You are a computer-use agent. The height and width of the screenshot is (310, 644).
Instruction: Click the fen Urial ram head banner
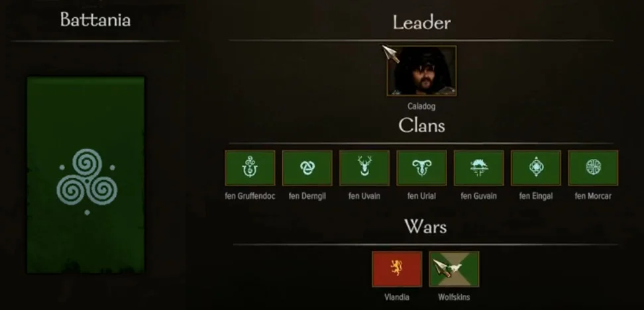tap(421, 168)
